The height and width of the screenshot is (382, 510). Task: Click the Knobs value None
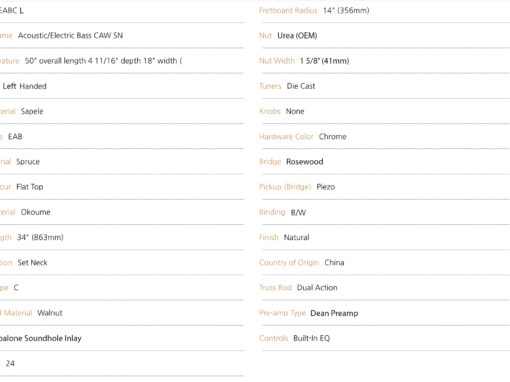295,111
